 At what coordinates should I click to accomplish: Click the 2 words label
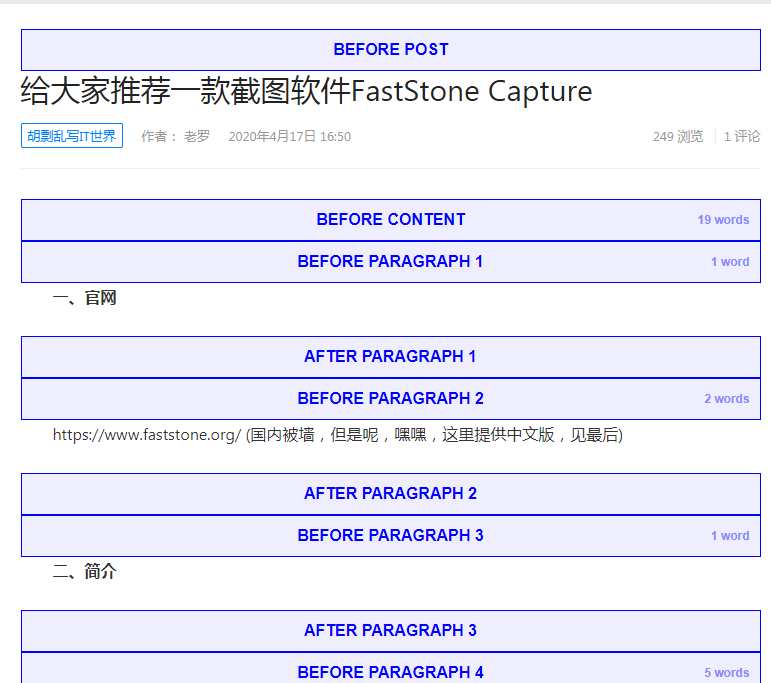coord(727,399)
